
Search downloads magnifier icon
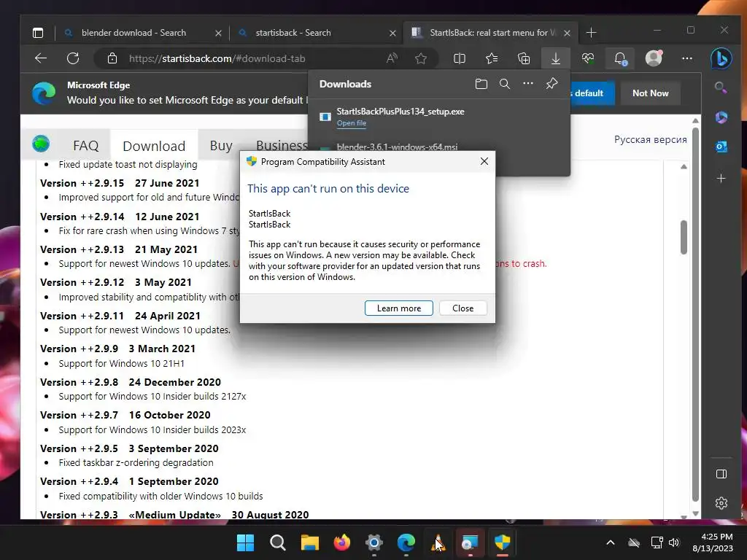[505, 84]
